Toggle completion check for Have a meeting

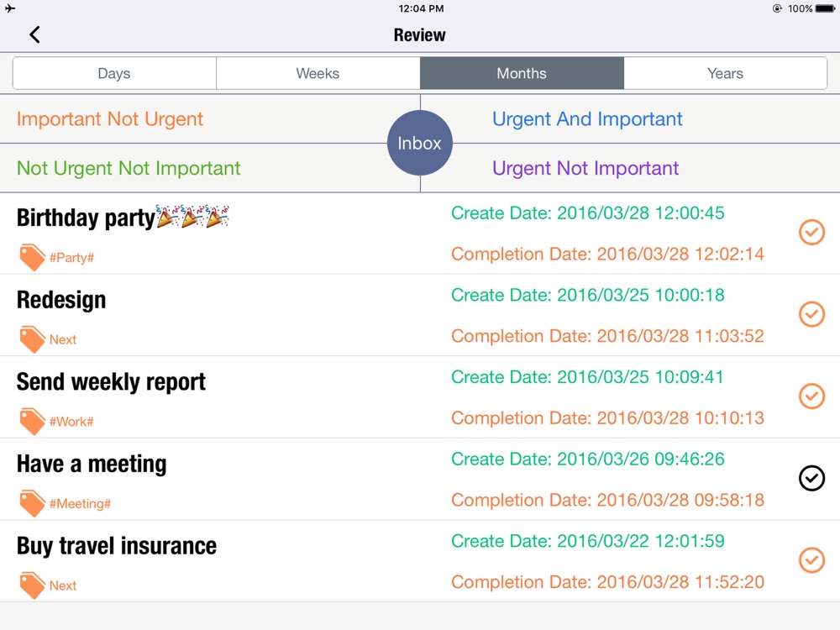[811, 479]
